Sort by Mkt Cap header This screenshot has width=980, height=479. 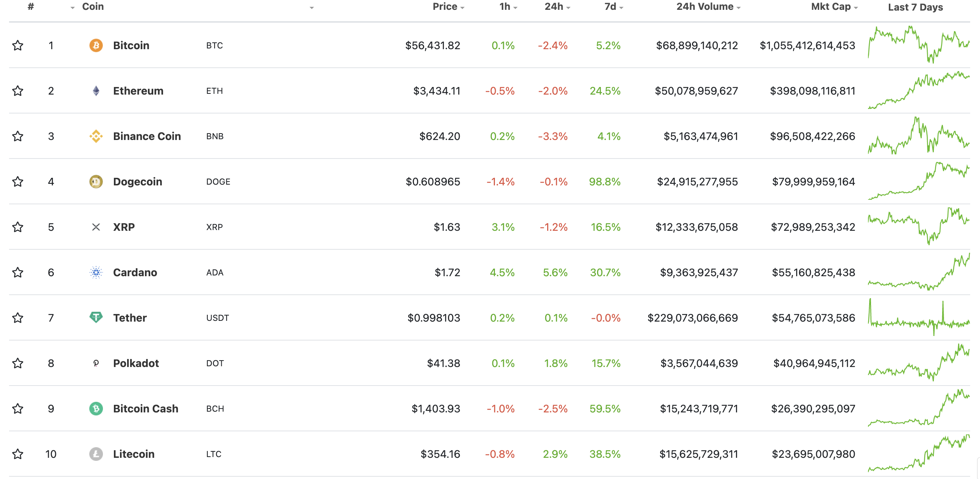834,7
